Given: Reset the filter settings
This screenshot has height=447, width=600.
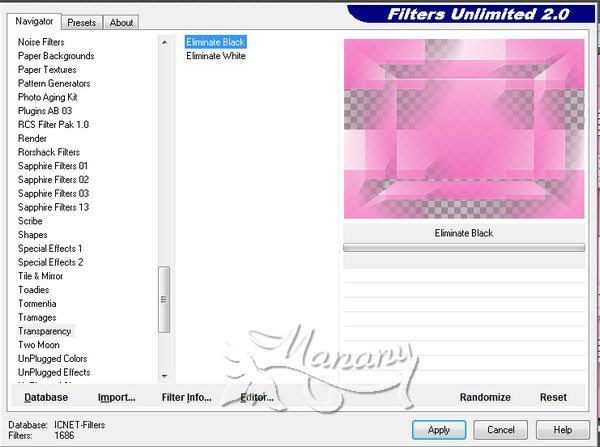Looking at the screenshot, I should point(553,397).
